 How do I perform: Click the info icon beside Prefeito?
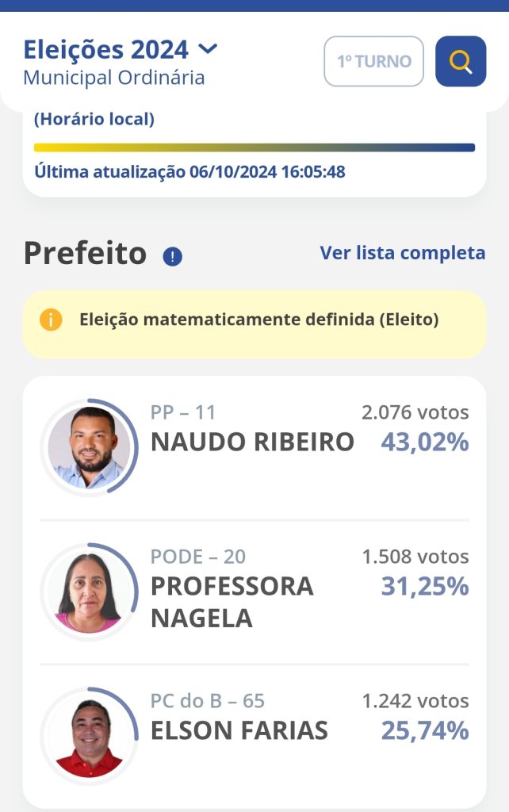172,256
